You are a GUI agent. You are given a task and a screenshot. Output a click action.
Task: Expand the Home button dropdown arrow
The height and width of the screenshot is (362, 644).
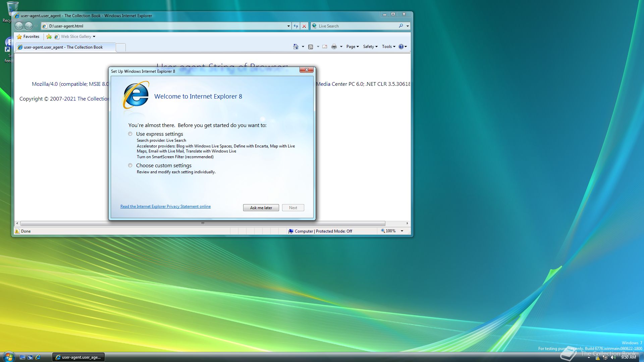(303, 47)
